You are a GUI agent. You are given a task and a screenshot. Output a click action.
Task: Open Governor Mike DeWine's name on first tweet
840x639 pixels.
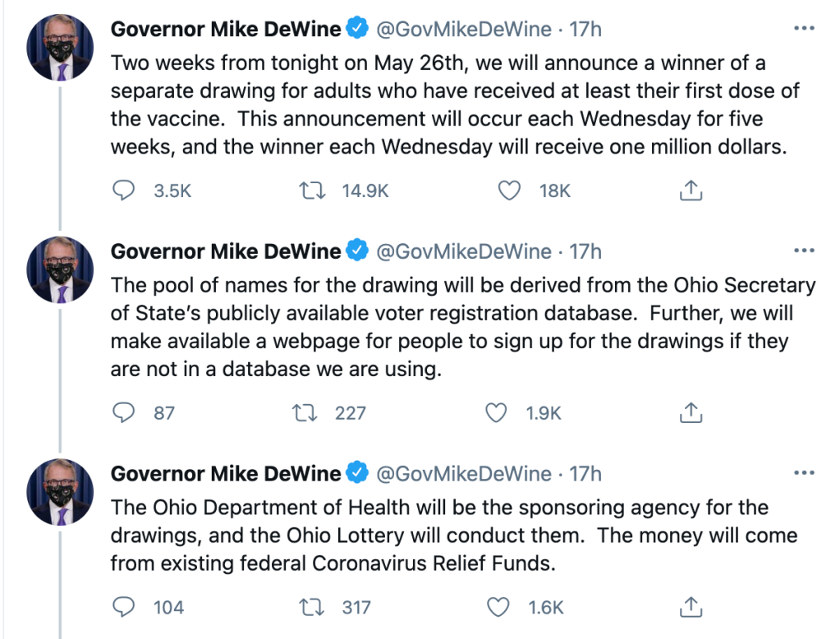click(x=226, y=30)
